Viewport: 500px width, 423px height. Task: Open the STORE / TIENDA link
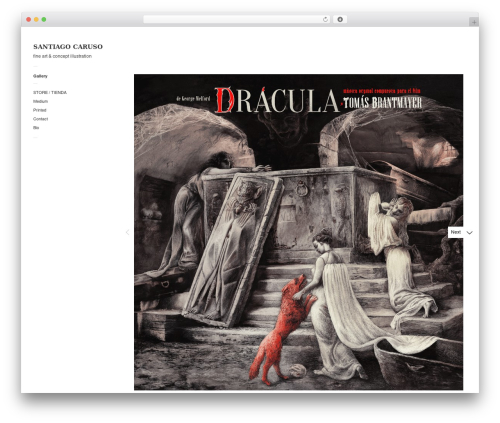[50, 93]
